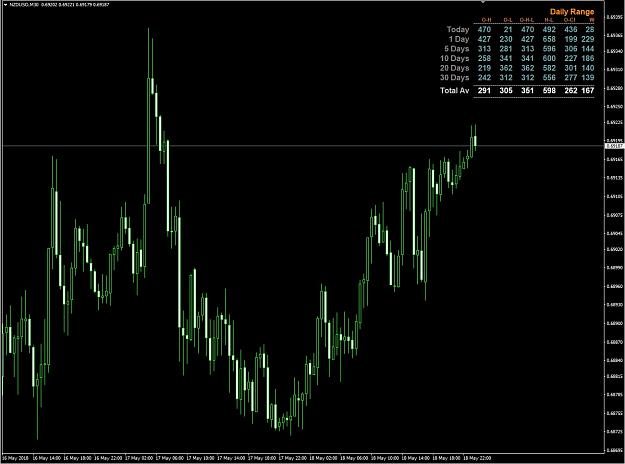The image size is (625, 464).
Task: Select the value 436 in Today row
Action: point(570,29)
